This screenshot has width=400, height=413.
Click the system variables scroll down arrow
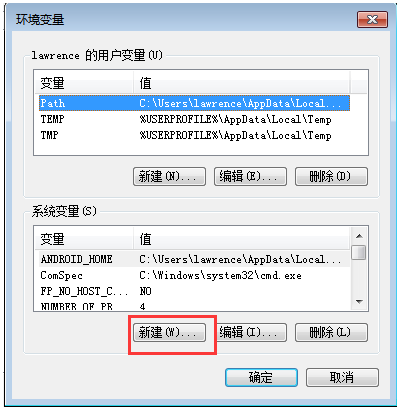[x=359, y=302]
